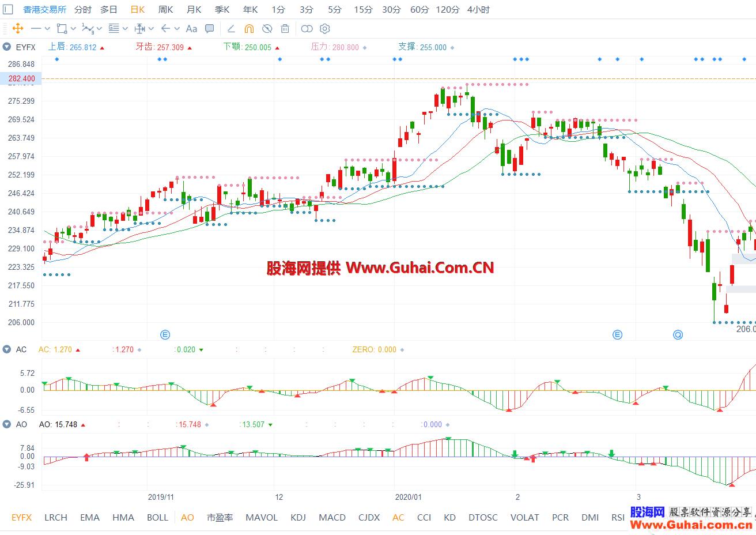Screen dimensions: 756x535
Task: Switch to 多日 multi-day view
Action: point(108,9)
